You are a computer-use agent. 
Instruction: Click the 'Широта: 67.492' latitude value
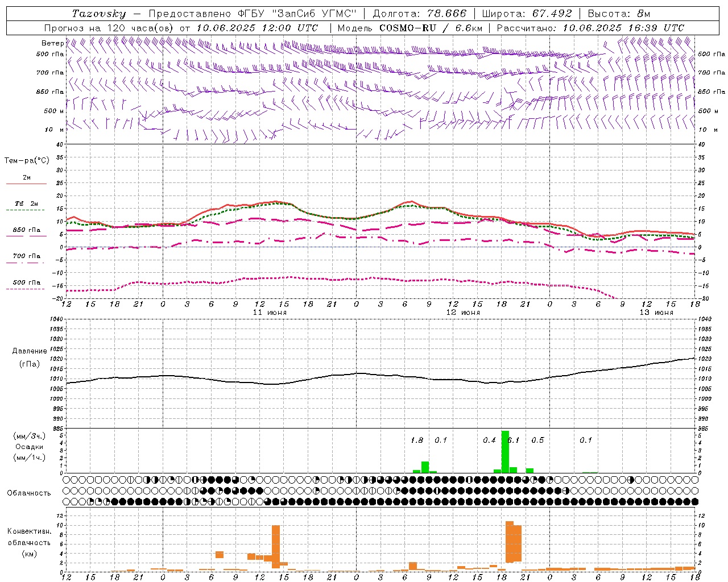tap(527, 14)
